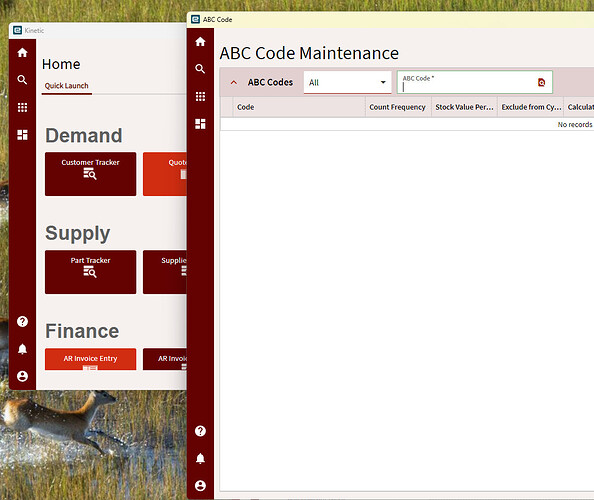Screen dimensions: 594x500
Task: Launch the AR Invoice Entry tile
Action: point(91,359)
